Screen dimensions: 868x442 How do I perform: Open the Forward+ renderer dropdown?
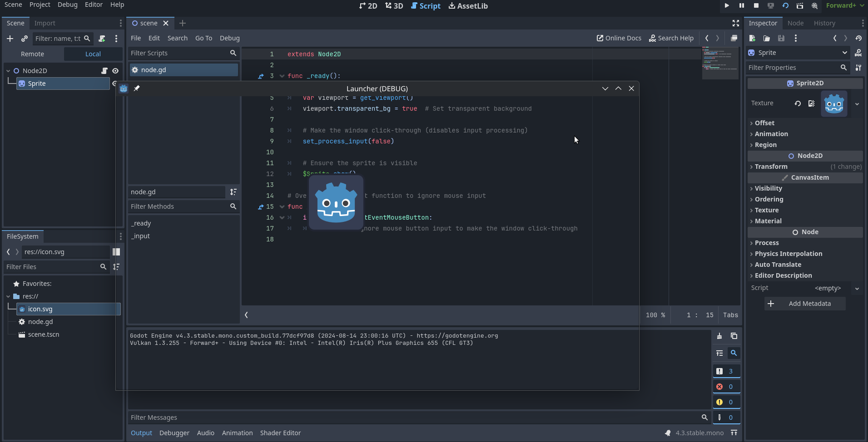(x=845, y=5)
